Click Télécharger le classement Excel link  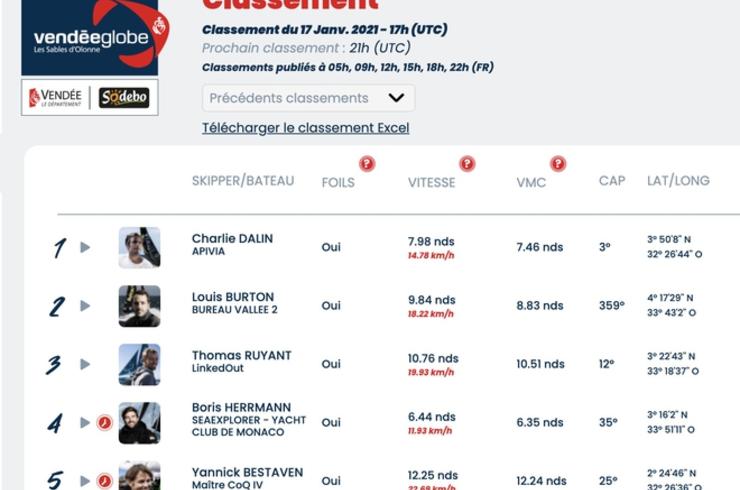[x=306, y=128]
